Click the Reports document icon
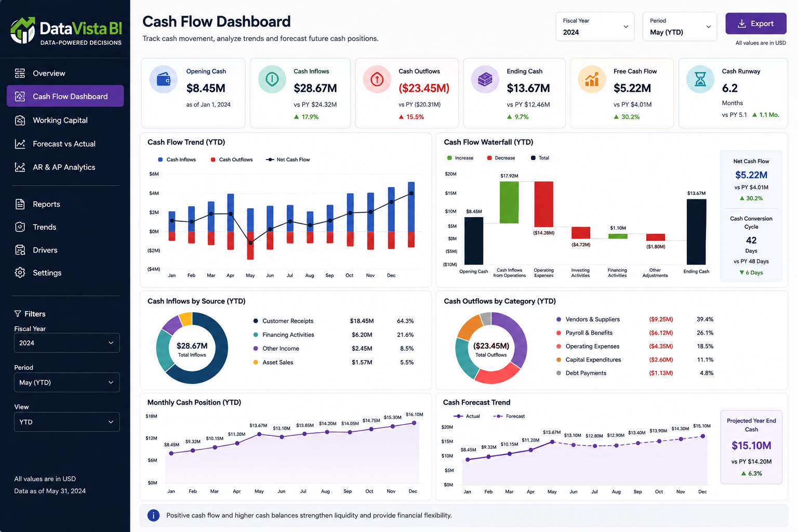This screenshot has height=532, width=798. [20, 204]
